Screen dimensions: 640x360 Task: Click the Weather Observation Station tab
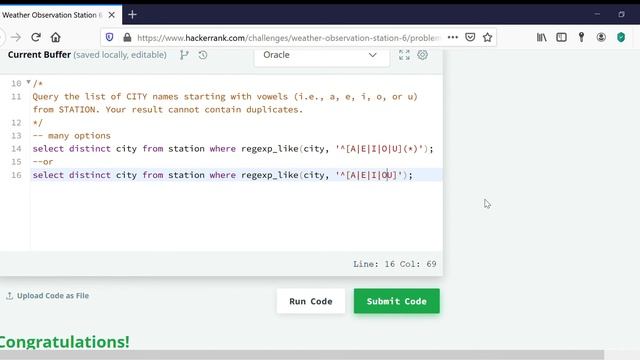click(x=51, y=15)
